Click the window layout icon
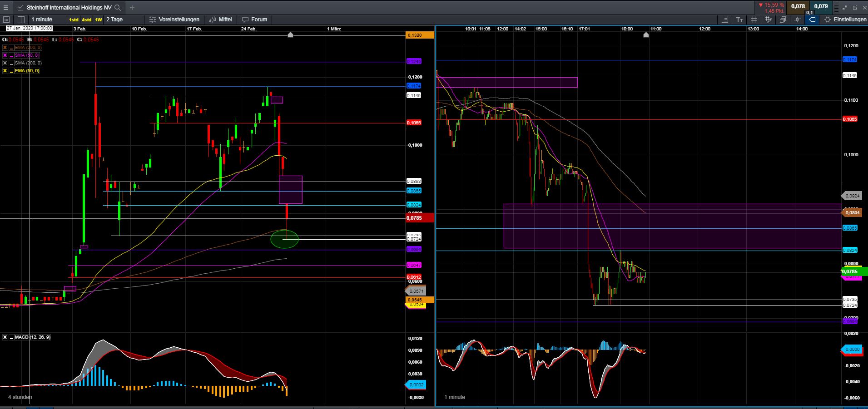 click(783, 20)
